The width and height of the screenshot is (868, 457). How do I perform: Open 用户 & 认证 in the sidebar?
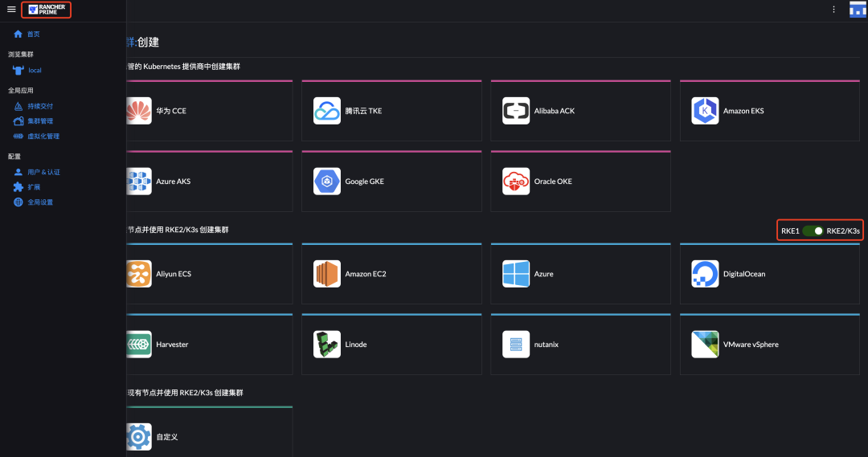click(x=43, y=172)
